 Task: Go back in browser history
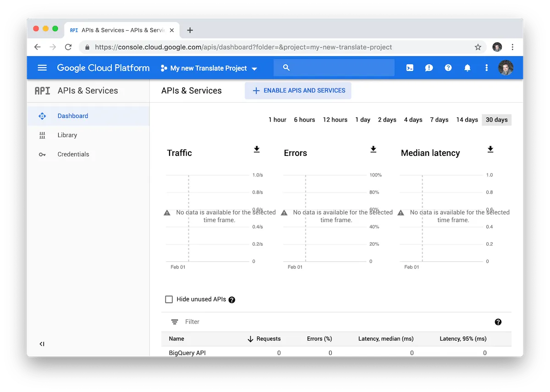tap(38, 47)
